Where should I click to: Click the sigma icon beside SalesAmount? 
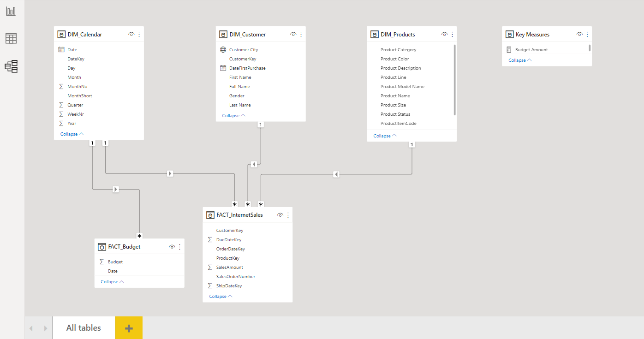tap(210, 267)
